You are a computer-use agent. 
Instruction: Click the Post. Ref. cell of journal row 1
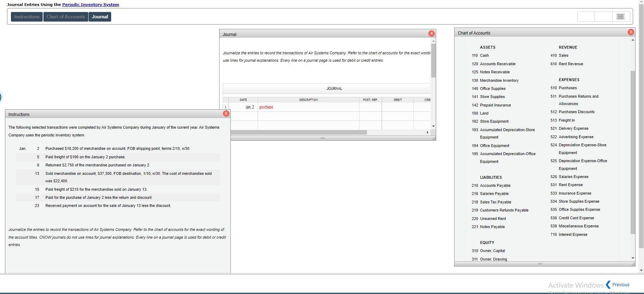pyautogui.click(x=371, y=107)
